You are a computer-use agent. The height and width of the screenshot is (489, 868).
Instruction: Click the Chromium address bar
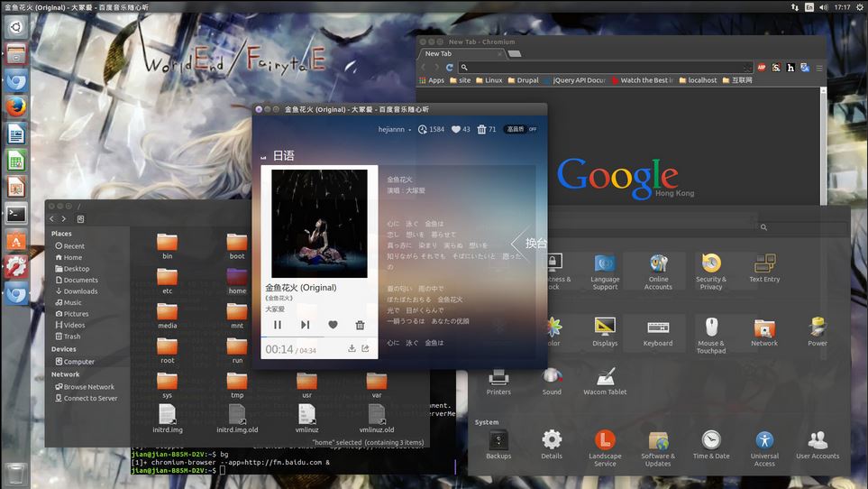coord(607,68)
